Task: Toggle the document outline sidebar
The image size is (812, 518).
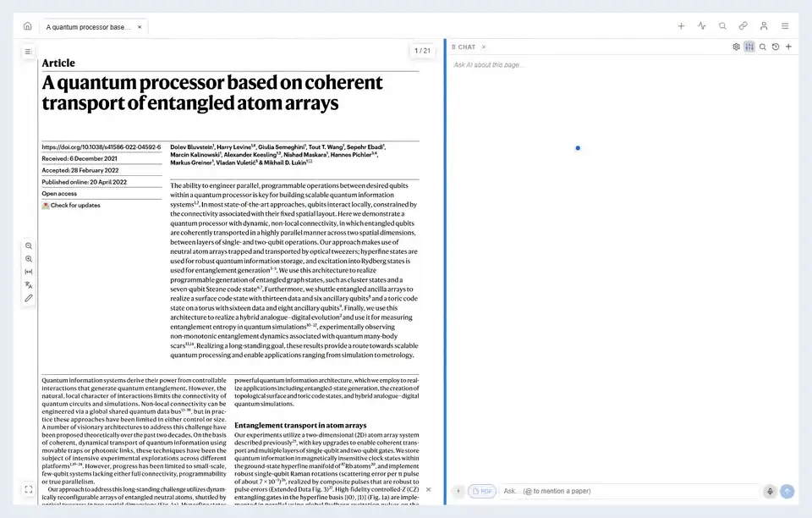Action: 28,52
